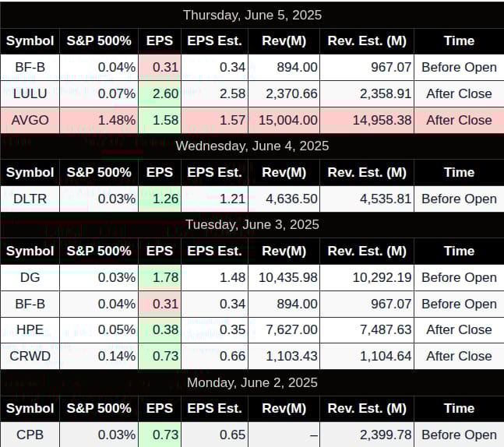Click the LULU ticker symbol

[x=30, y=93]
